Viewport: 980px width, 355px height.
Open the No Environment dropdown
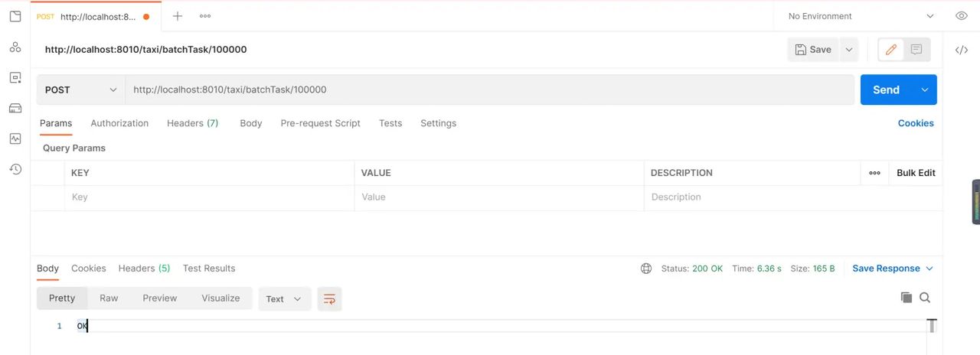point(861,16)
